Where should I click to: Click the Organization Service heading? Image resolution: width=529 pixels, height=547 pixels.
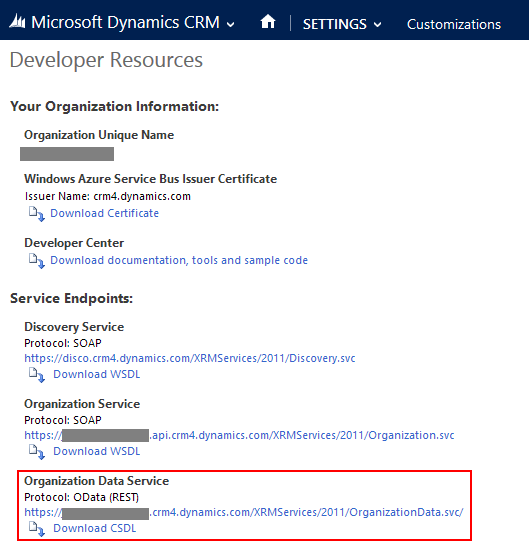point(82,404)
